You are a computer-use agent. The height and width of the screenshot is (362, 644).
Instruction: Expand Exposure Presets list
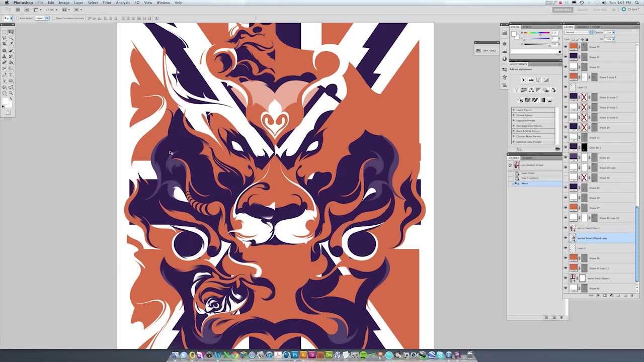click(x=513, y=121)
